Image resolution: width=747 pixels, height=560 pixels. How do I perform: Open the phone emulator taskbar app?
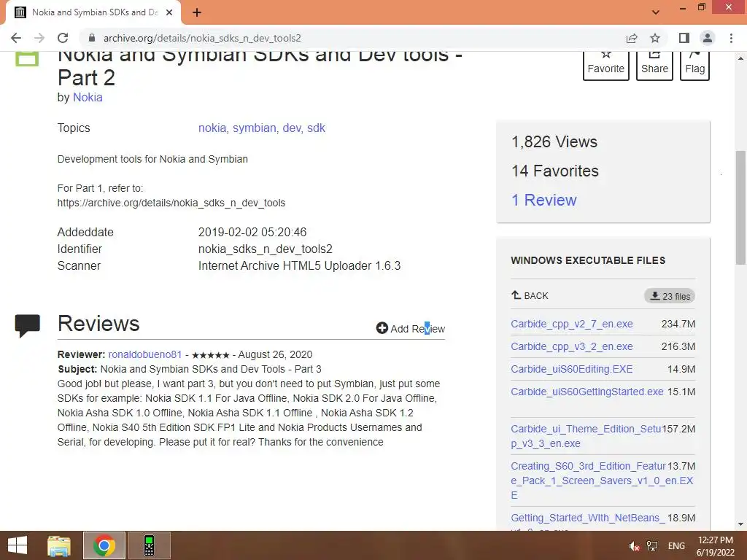click(x=149, y=545)
